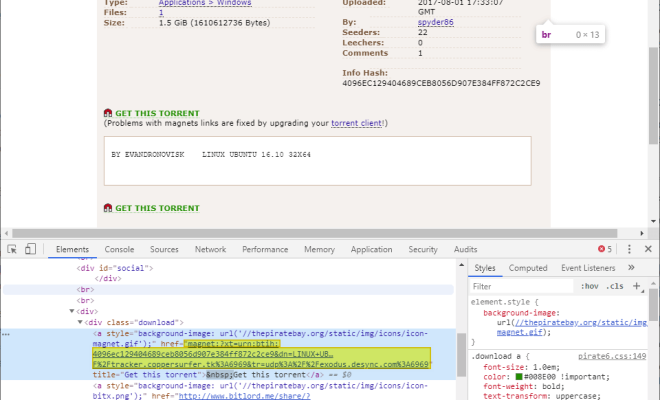Activate the inspect element picker icon
Viewport: 660px width, 400px height.
pos(12,249)
